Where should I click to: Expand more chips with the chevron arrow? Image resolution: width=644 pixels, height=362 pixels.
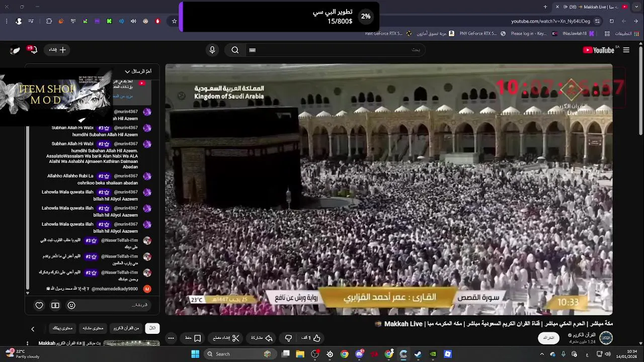coord(33,329)
